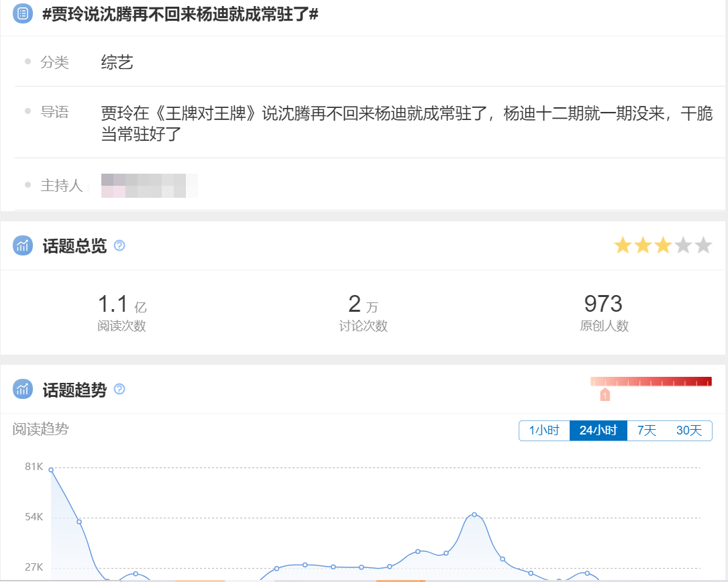Click the blurred 主持人 host avatar
The height and width of the screenshot is (582, 728).
[x=149, y=185]
